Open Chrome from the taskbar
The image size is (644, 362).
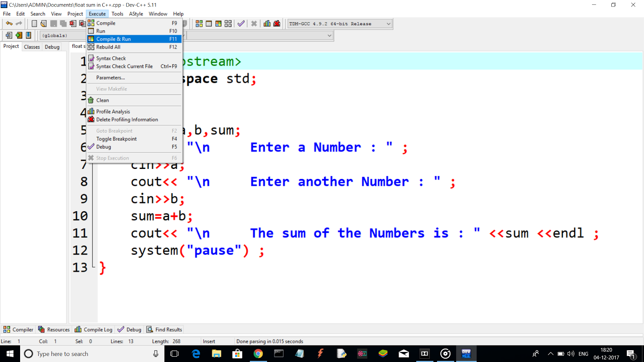point(258,354)
